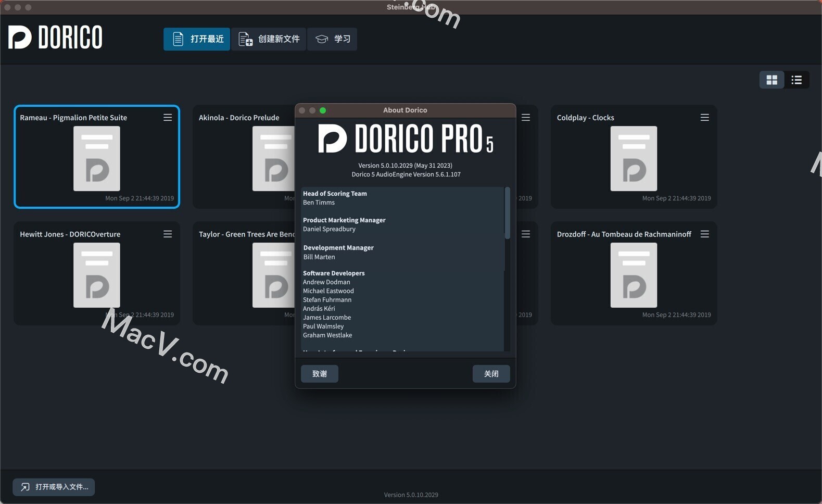Switch to 创建新文件 (Create New) tab
822x504 pixels.
click(269, 39)
